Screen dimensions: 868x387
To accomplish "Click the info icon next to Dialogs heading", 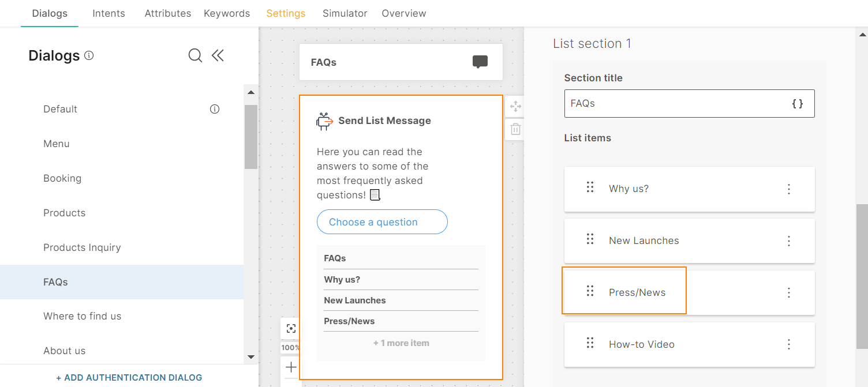I will point(89,55).
